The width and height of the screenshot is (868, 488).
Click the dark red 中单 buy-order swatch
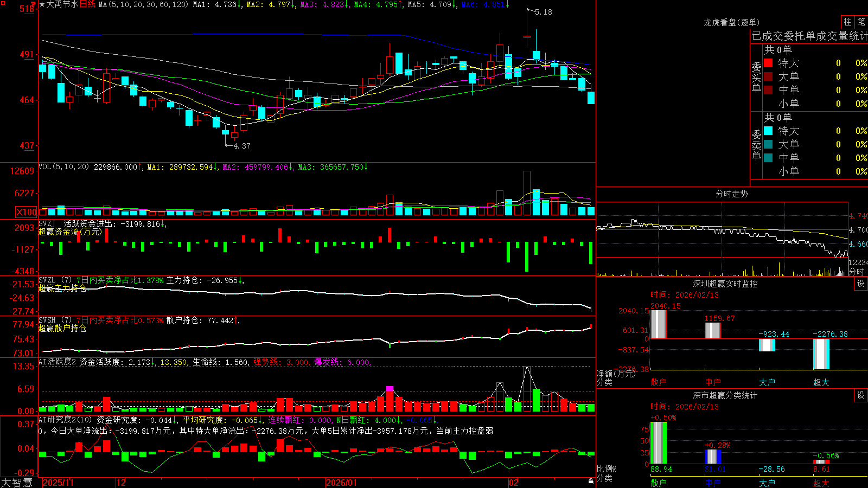[768, 90]
